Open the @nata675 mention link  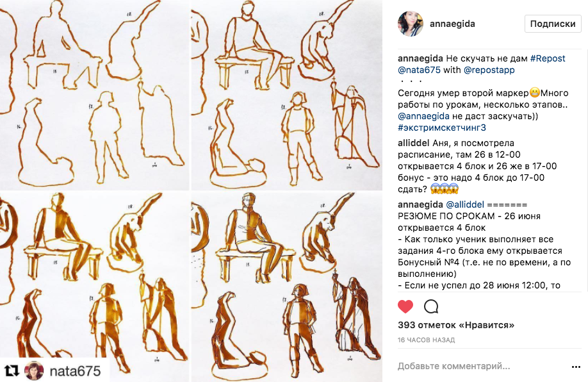419,70
